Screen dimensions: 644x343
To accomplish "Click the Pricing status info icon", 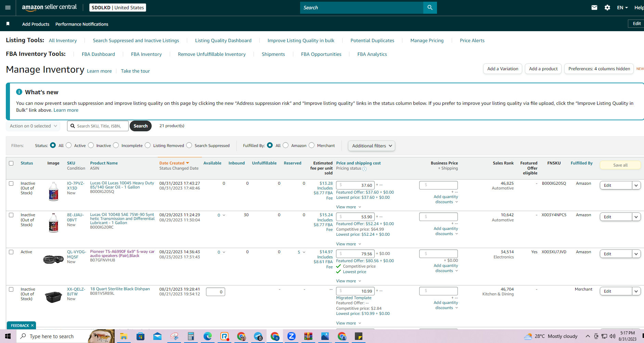I will tap(364, 169).
